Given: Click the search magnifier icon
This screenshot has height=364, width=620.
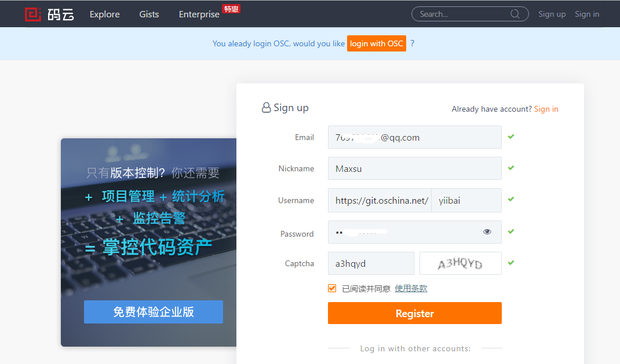Looking at the screenshot, I should point(515,14).
